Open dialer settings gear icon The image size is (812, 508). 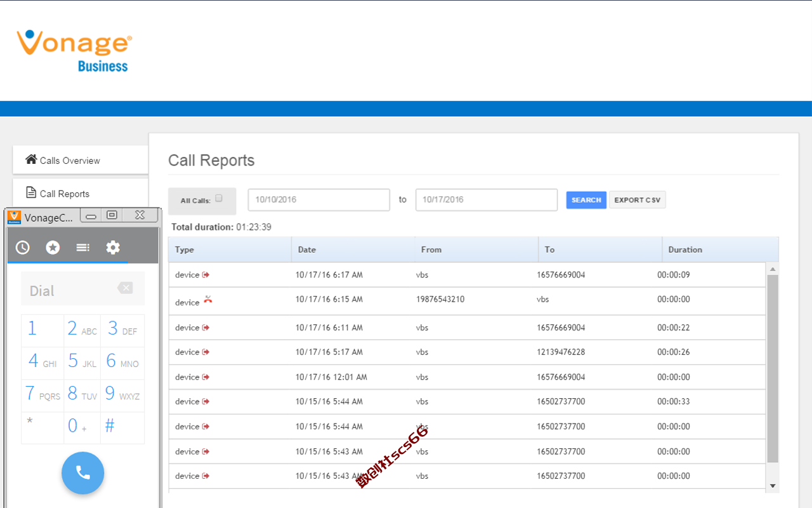(x=113, y=248)
